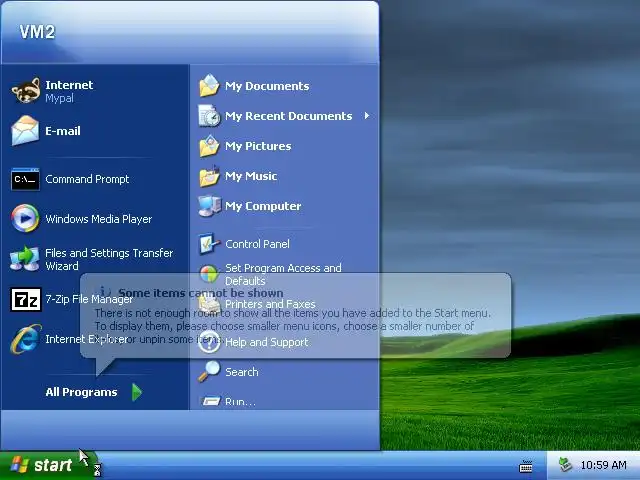This screenshot has height=480, width=640.
Task: Click Some items cannot be shown balloon title
Action: click(200, 293)
